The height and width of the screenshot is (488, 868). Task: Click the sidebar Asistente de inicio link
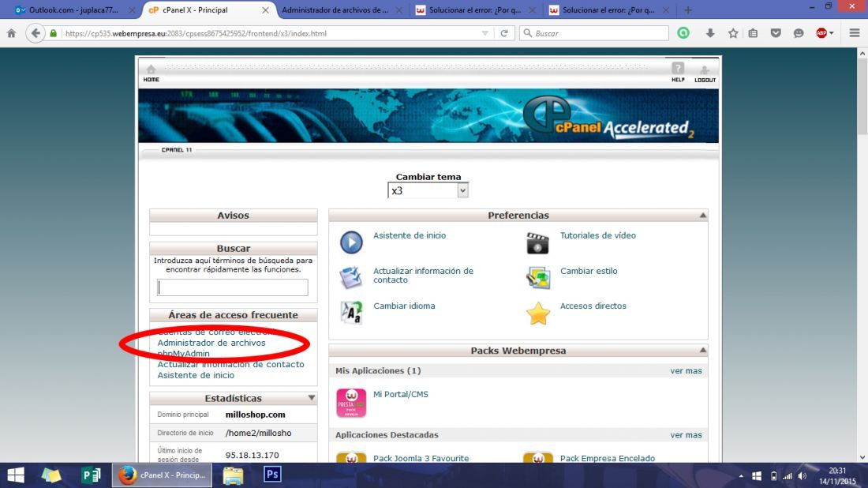click(x=196, y=375)
